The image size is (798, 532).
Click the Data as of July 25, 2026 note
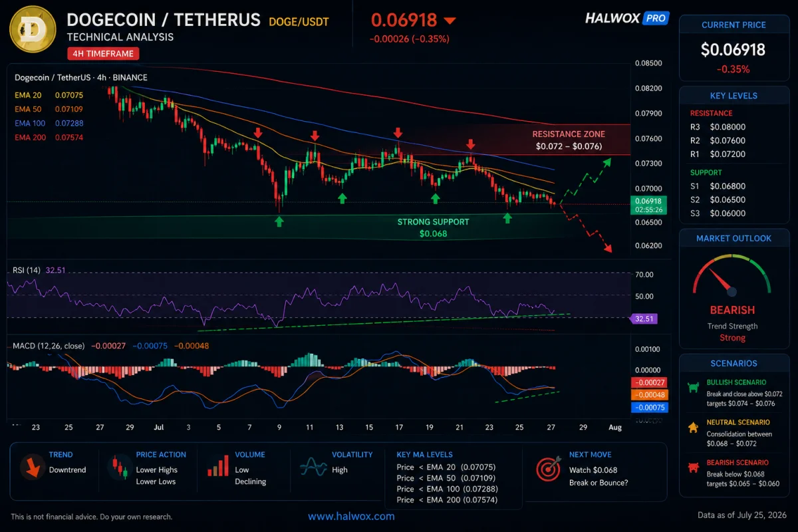point(743,515)
